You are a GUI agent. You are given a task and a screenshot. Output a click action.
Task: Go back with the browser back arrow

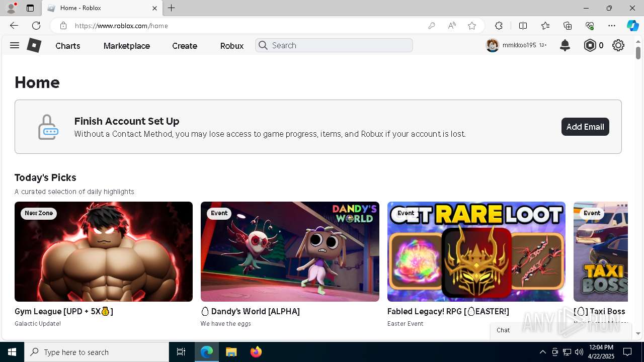pyautogui.click(x=14, y=26)
